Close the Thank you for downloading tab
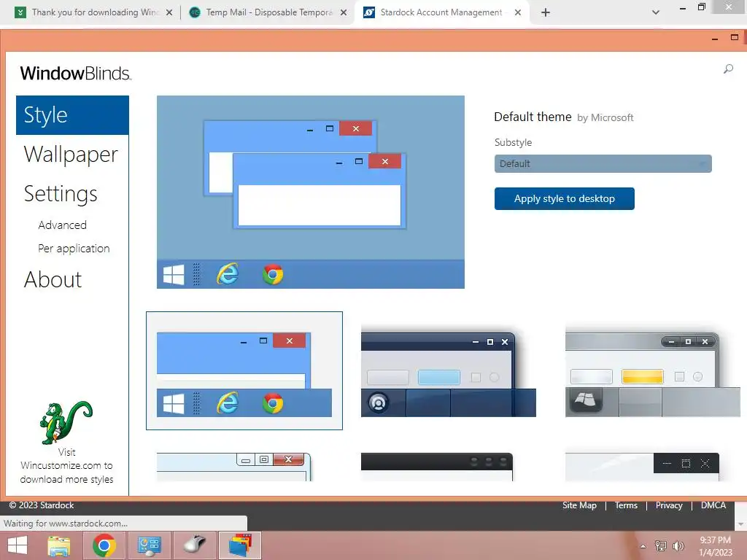The image size is (747, 560). [x=169, y=13]
